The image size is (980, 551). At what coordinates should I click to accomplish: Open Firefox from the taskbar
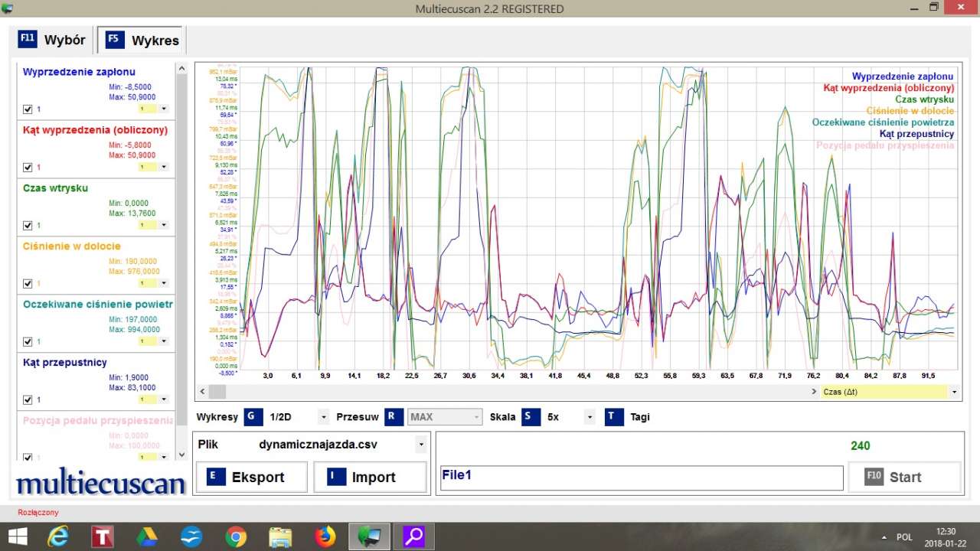[x=325, y=537]
